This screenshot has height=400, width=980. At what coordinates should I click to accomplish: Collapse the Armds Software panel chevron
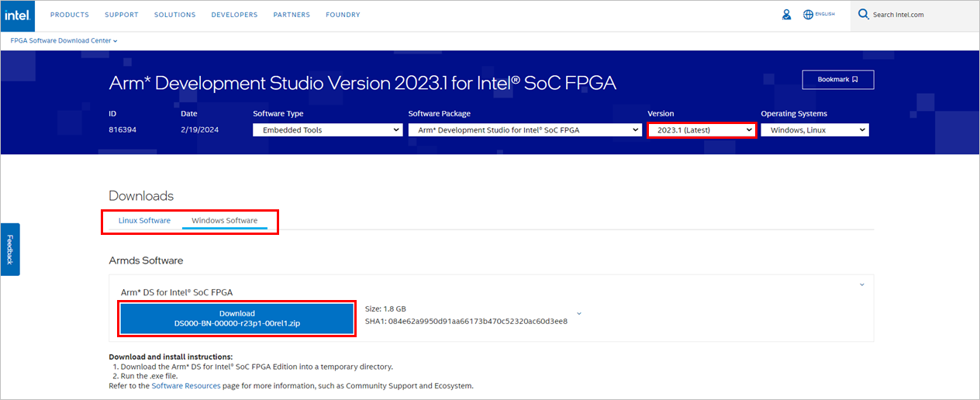point(861,284)
